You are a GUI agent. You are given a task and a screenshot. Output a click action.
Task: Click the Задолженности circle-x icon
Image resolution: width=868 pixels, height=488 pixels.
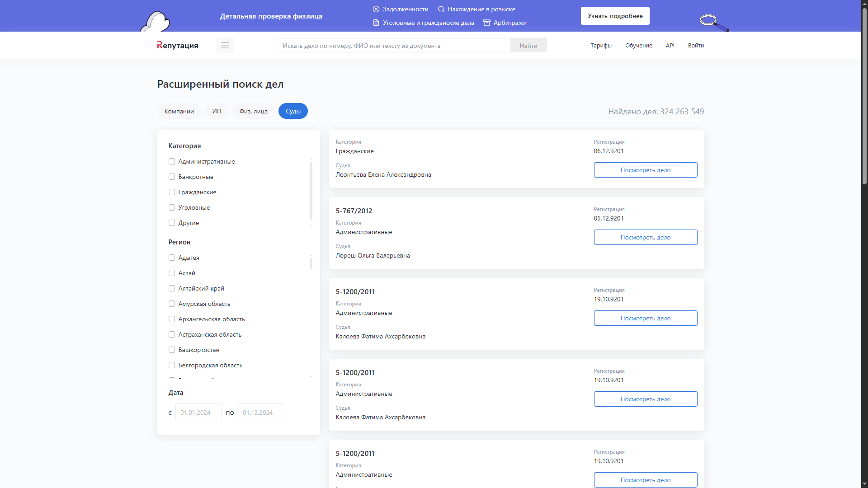click(376, 9)
